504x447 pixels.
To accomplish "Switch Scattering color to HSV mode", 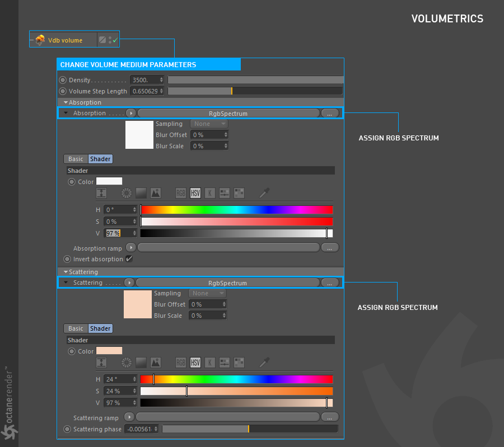I will tap(195, 363).
